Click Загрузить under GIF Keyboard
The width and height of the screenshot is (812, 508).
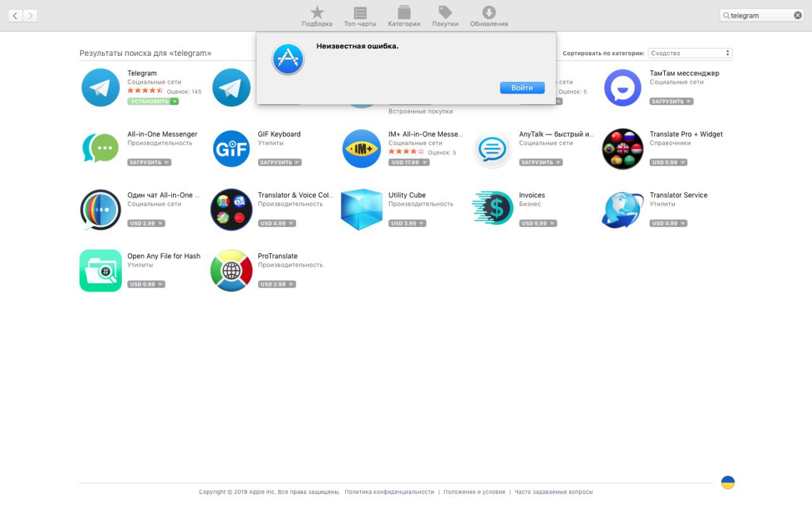(280, 163)
